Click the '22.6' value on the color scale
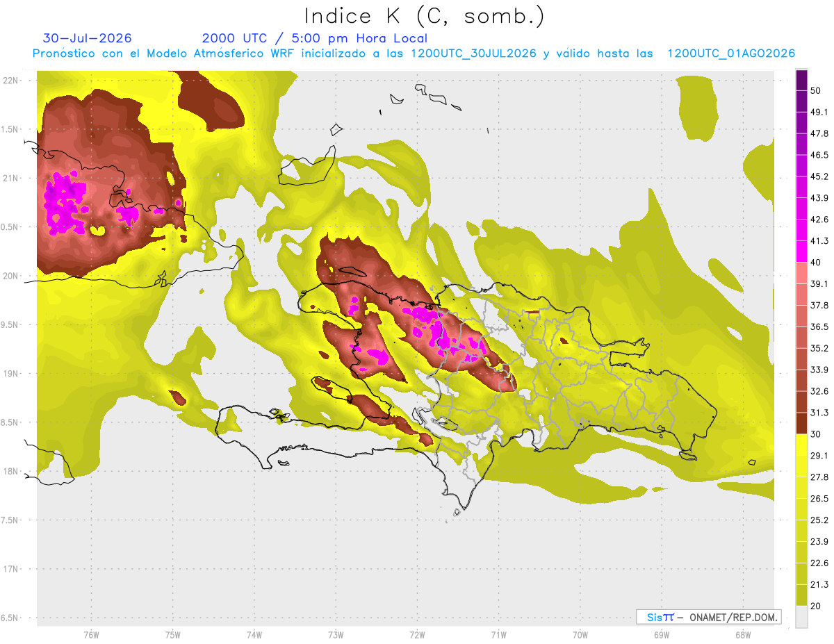This screenshot has height=644, width=834. [x=819, y=563]
